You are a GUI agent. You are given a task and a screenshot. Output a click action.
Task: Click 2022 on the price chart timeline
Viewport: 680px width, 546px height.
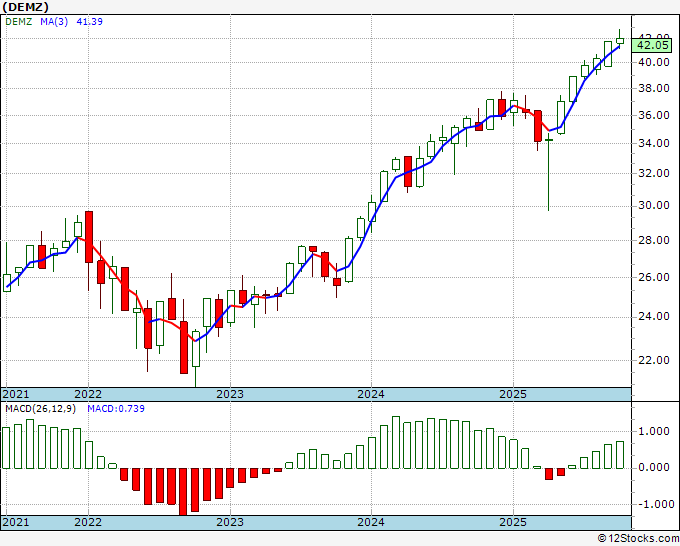88,394
